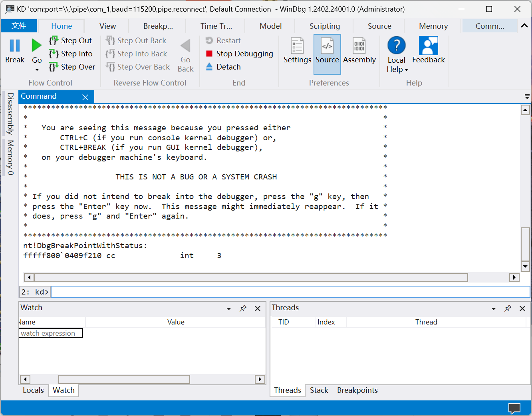
Task: Switch to the Breakpoints tab
Action: (357, 390)
